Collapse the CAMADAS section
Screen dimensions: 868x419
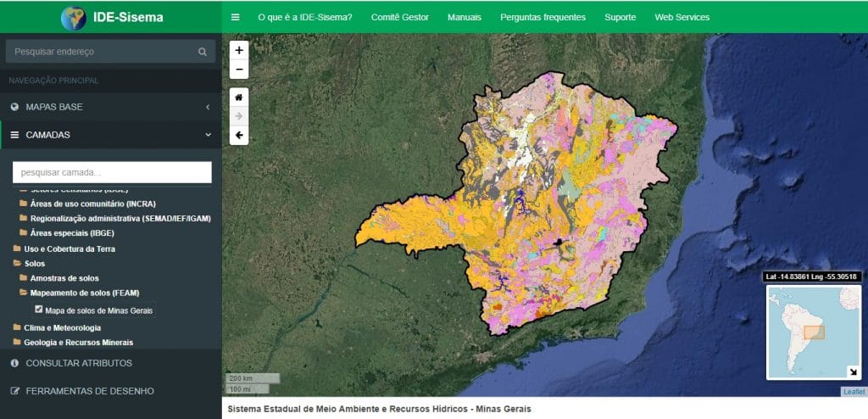pyautogui.click(x=110, y=135)
